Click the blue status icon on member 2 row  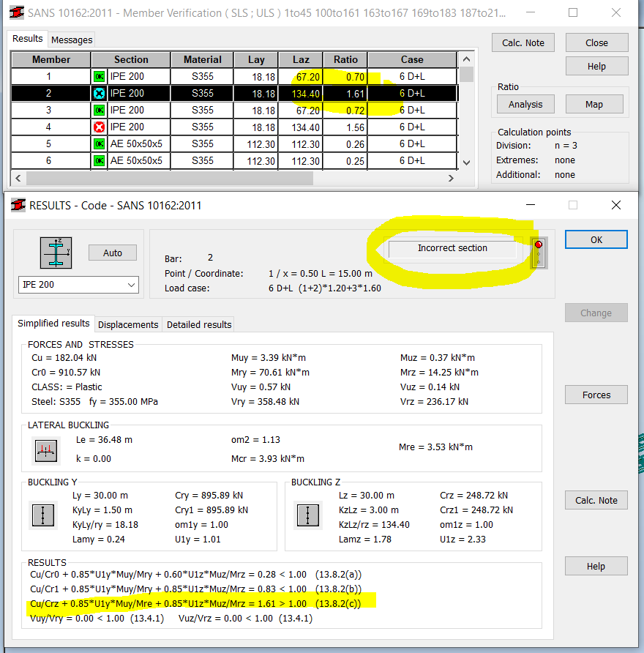click(99, 93)
